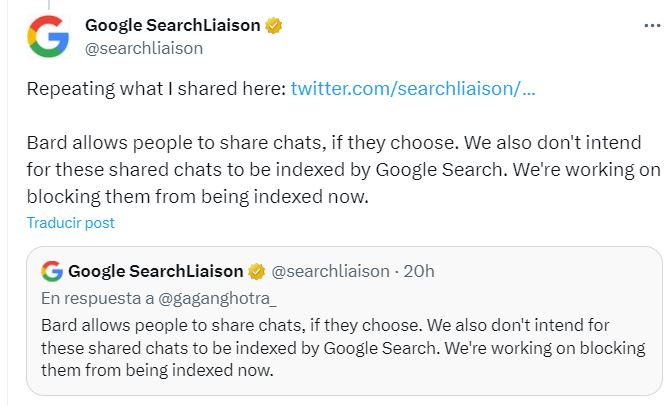Click @searchliaison handle in the quoted post

tap(330, 271)
